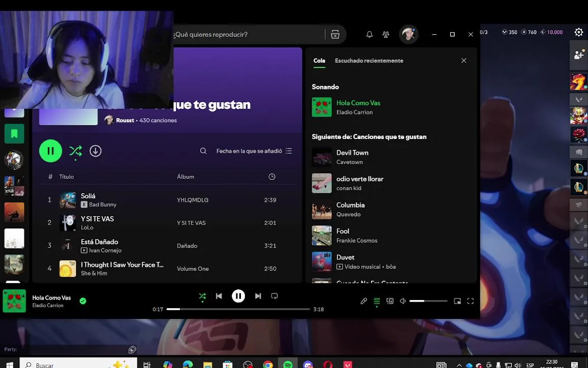Click the browse icon beside search
588x368 pixels.
click(335, 35)
